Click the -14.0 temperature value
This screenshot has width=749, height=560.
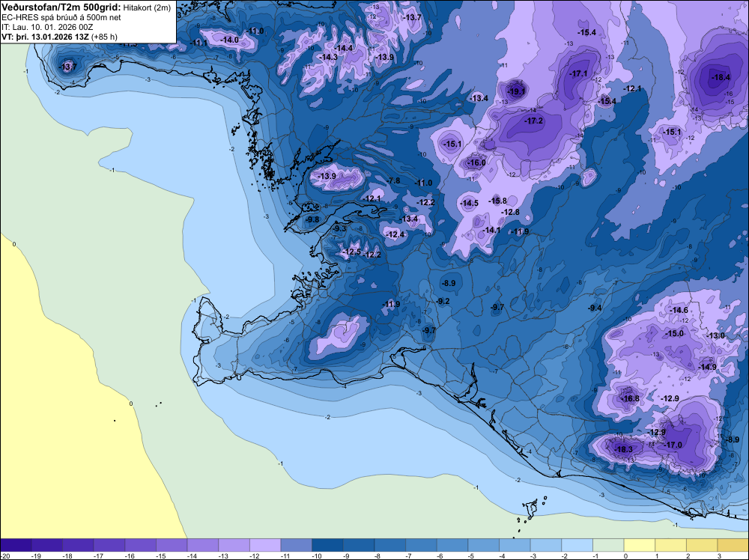click(228, 40)
